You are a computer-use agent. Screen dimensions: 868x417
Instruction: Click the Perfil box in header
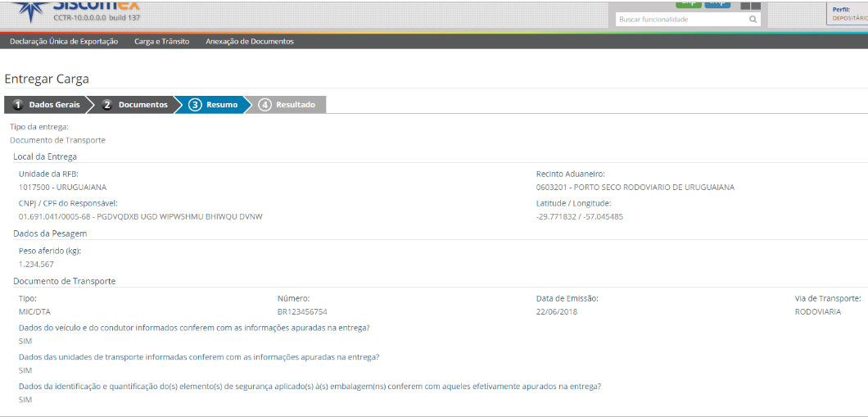[x=848, y=13]
